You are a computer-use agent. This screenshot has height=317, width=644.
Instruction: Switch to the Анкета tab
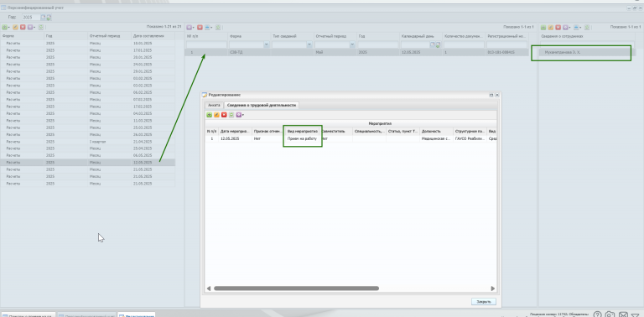click(215, 105)
